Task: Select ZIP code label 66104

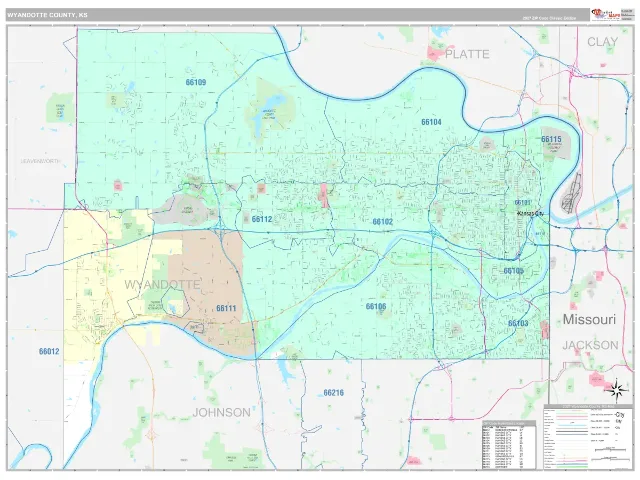Action: (431, 122)
